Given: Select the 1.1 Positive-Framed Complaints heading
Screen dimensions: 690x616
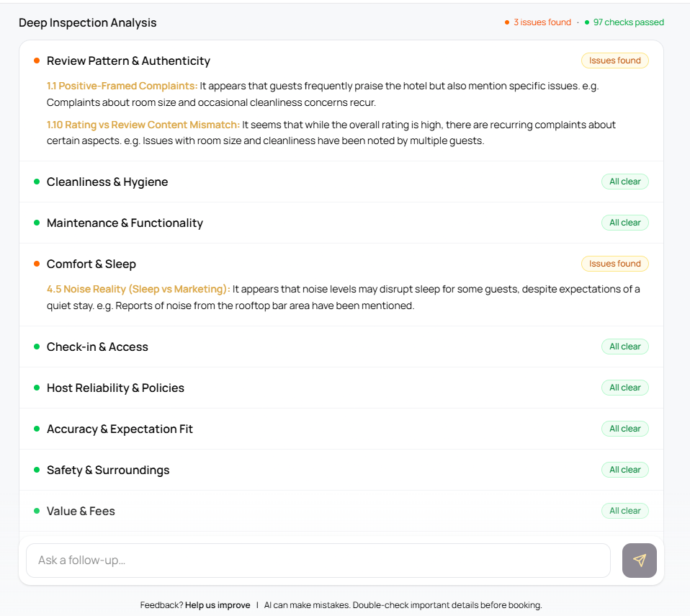Looking at the screenshot, I should pyautogui.click(x=122, y=86).
